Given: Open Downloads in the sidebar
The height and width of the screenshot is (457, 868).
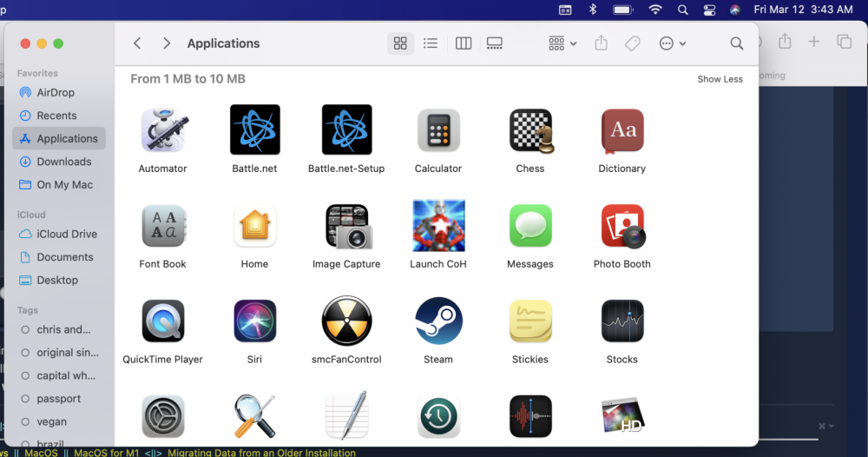Looking at the screenshot, I should click(59, 162).
